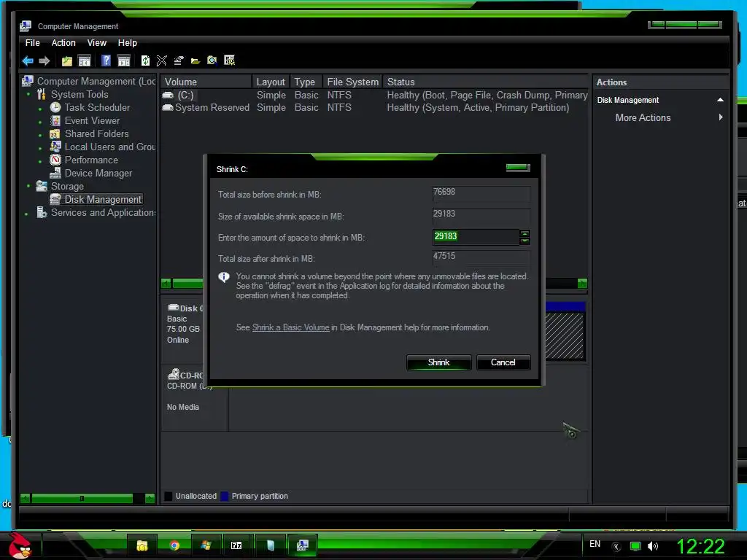The image size is (747, 560).
Task: Open the File menu
Action: pos(32,43)
